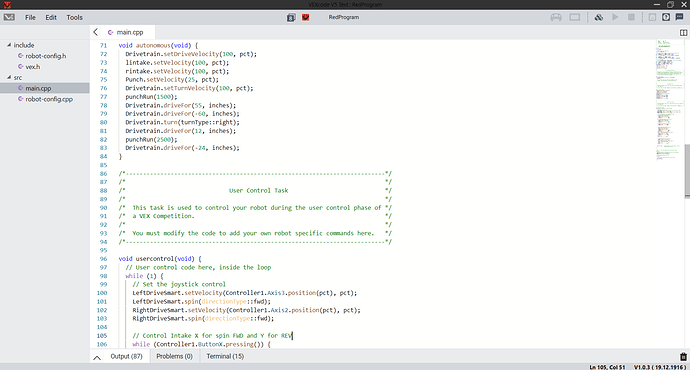
Task: Click the brain status icon
Action: coord(575,17)
